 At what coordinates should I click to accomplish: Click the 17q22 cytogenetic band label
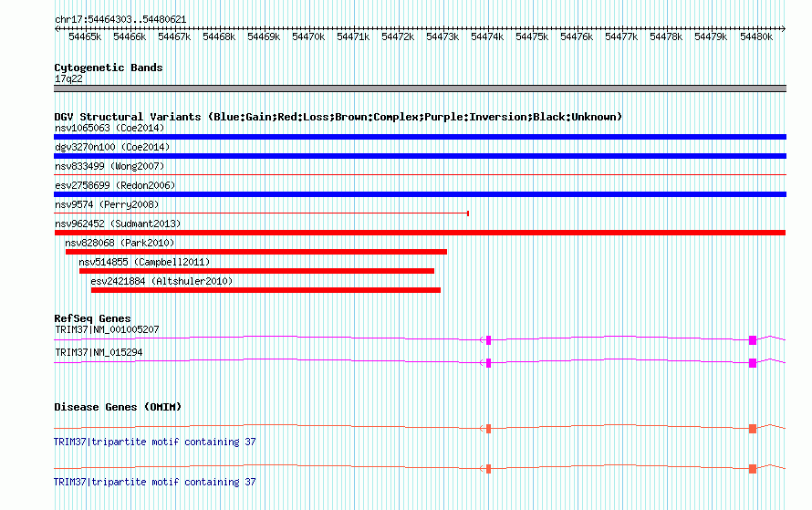click(x=68, y=78)
